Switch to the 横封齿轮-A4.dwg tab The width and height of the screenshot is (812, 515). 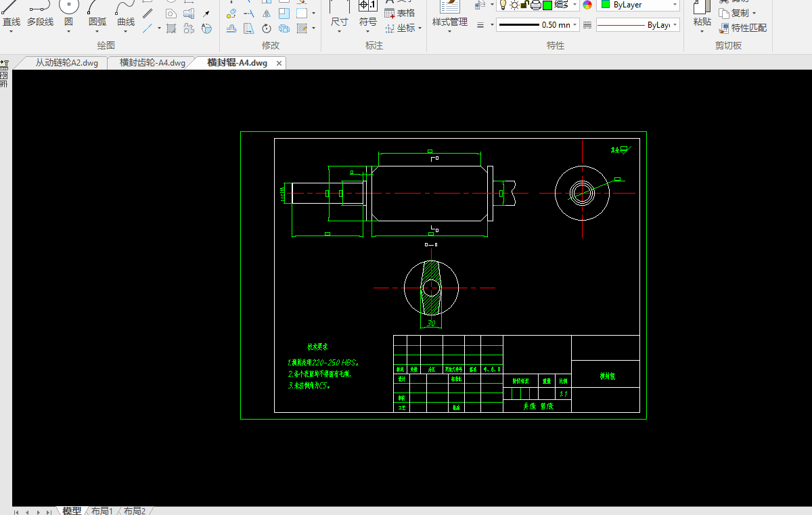pyautogui.click(x=152, y=63)
